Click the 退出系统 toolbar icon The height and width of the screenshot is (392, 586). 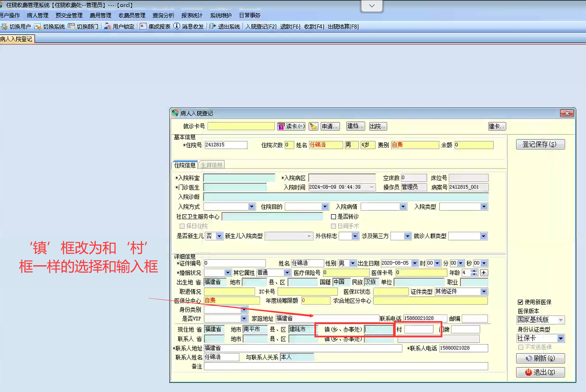[x=212, y=26]
